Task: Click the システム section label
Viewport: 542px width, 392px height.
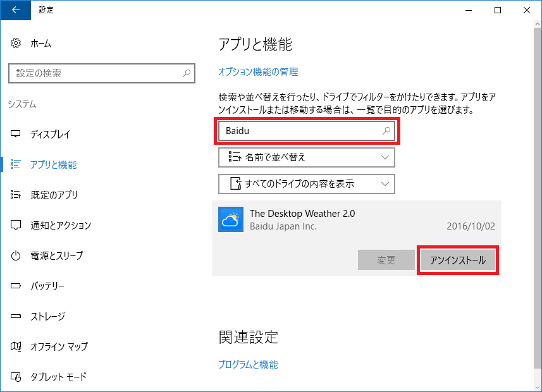Action: (x=22, y=104)
